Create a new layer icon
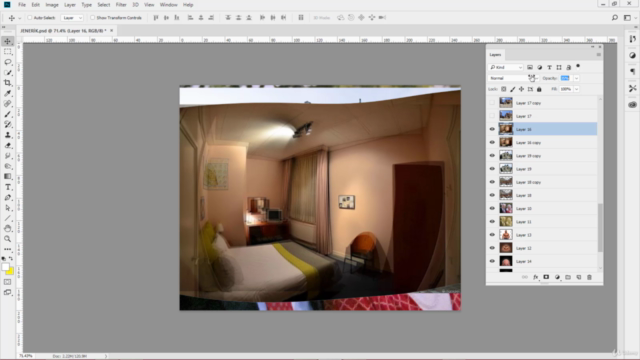Screen dimensions: 640x360 point(579,277)
